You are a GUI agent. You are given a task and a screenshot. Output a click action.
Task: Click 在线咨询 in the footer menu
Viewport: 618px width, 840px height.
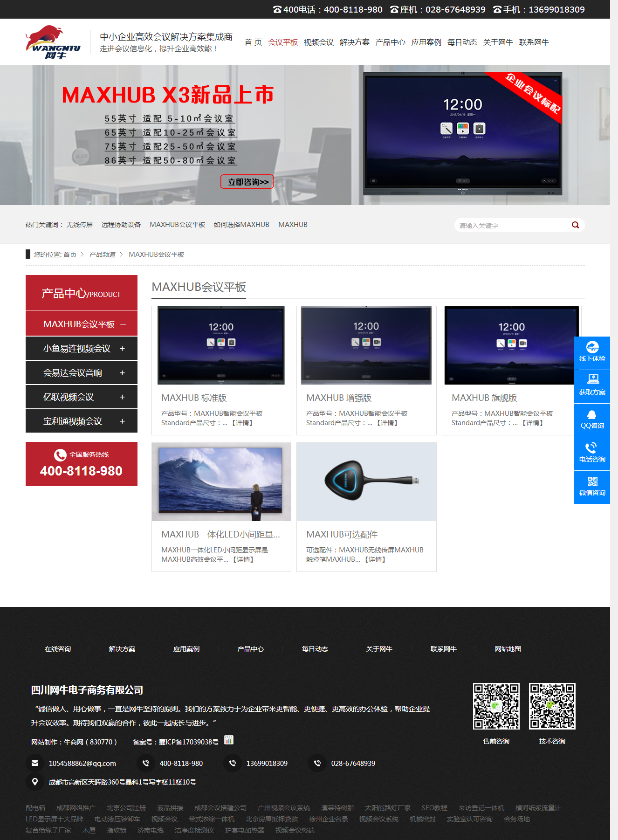[58, 649]
